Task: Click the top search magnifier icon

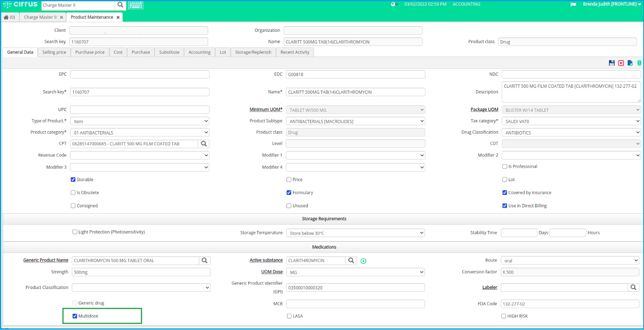Action: 120,5
